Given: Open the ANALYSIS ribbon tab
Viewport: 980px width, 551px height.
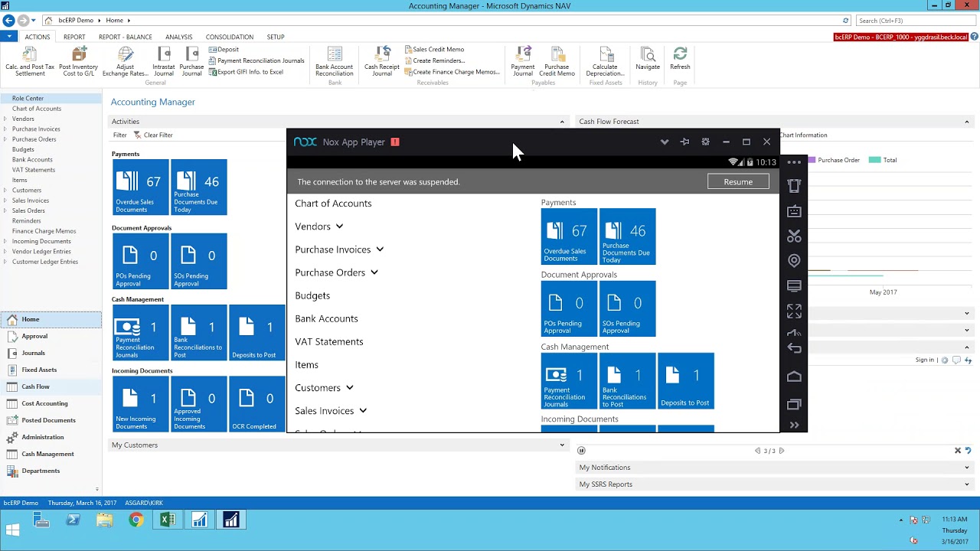Looking at the screenshot, I should coord(178,37).
